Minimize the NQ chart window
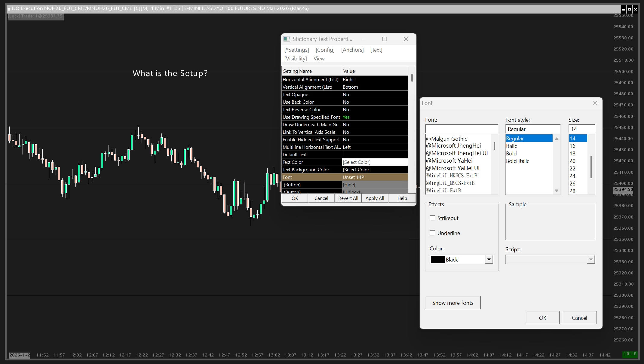Viewport: 644px width, 364px height. [624, 9]
